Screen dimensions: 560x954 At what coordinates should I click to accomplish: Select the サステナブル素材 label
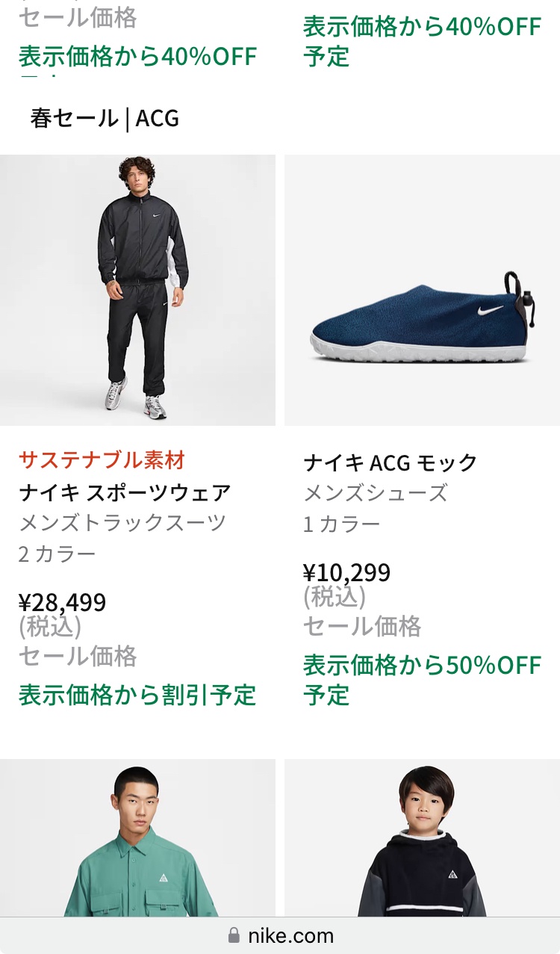pos(102,460)
